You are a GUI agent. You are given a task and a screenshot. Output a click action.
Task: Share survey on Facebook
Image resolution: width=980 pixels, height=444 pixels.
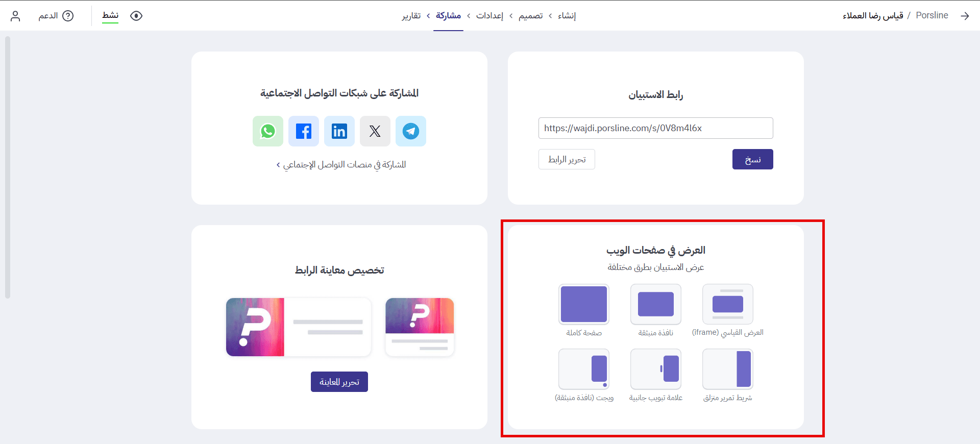(x=304, y=131)
